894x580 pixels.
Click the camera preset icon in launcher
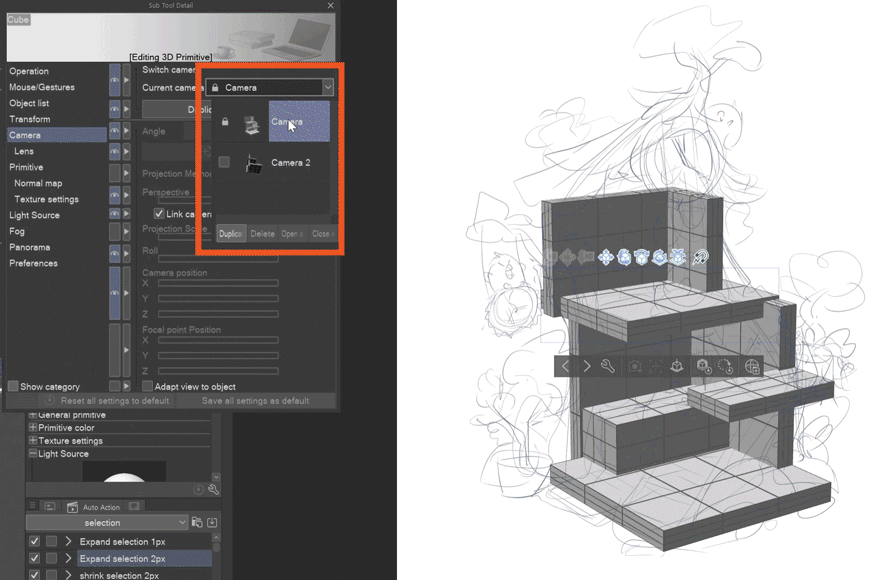(x=635, y=366)
